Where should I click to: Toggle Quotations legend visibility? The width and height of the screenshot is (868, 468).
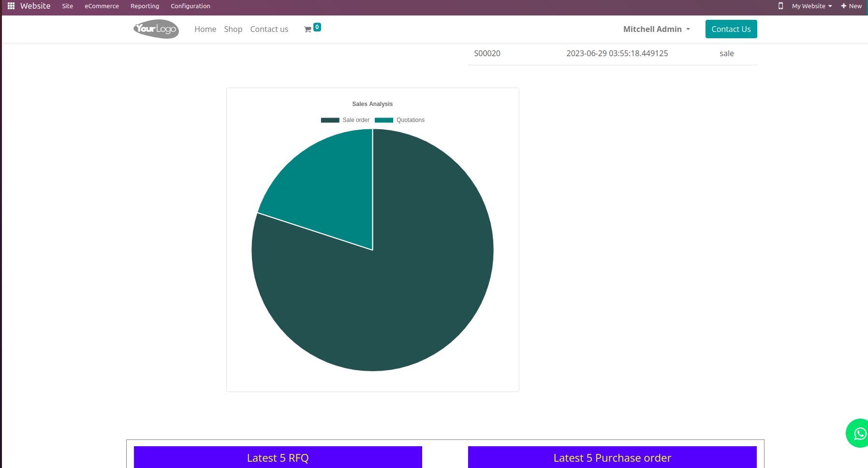[x=399, y=120]
